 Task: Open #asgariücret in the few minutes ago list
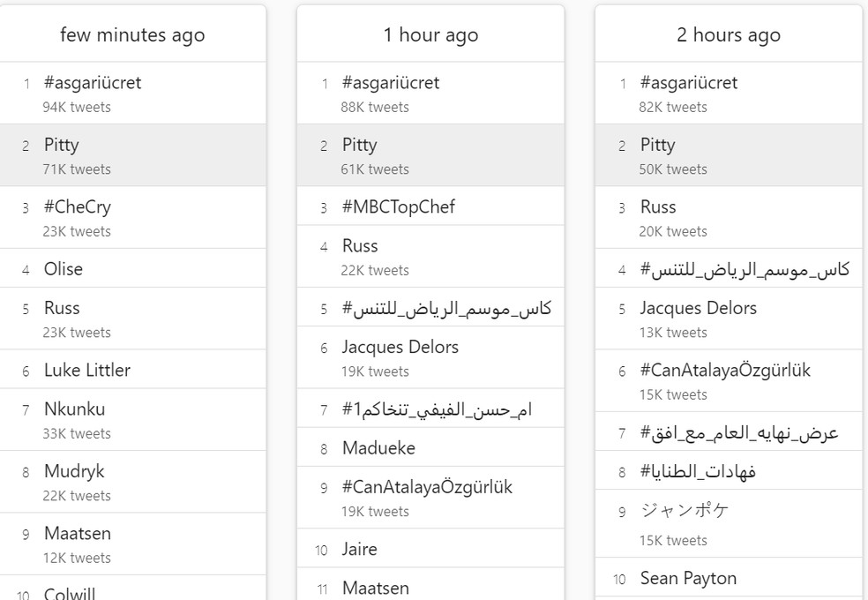click(93, 83)
